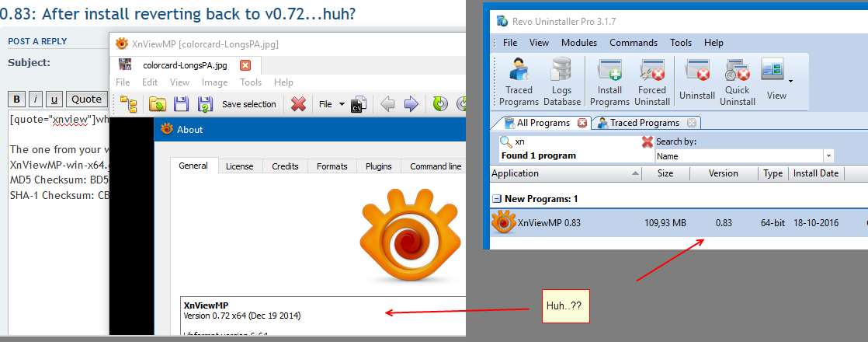The height and width of the screenshot is (342, 868).
Task: Select the XnViewMP 0.83 program row
Action: pos(679,223)
